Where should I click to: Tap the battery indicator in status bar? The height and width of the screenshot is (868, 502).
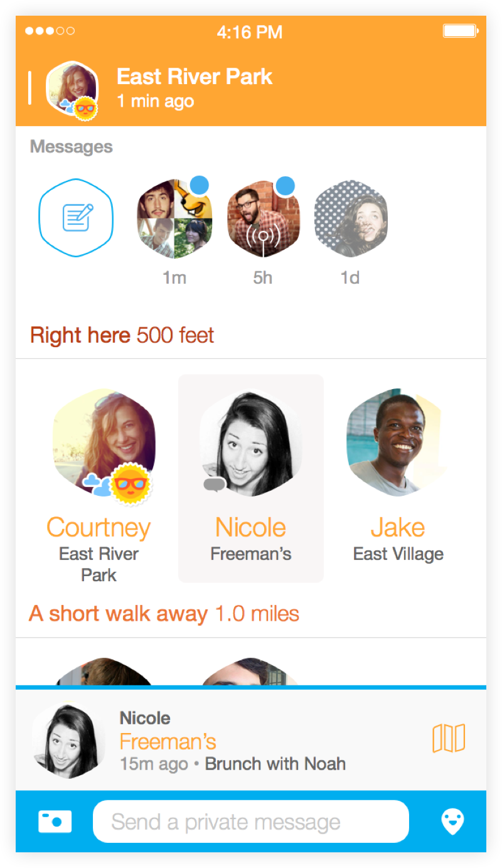(461, 31)
